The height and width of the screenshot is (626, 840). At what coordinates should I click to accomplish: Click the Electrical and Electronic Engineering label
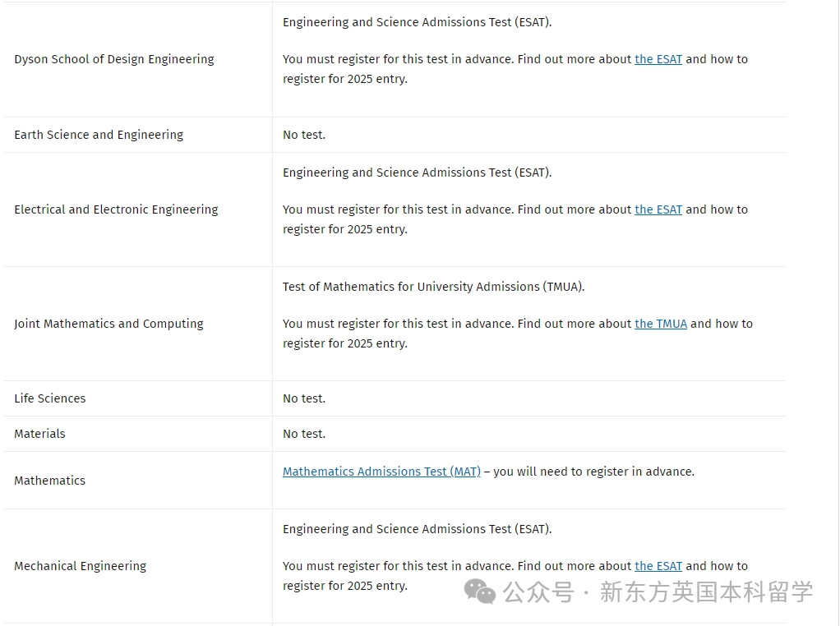(116, 210)
